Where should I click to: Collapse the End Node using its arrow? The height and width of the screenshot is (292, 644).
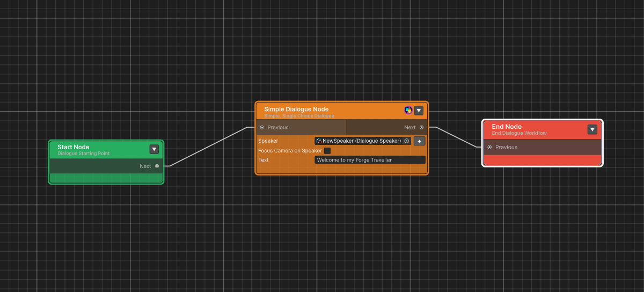pyautogui.click(x=592, y=129)
